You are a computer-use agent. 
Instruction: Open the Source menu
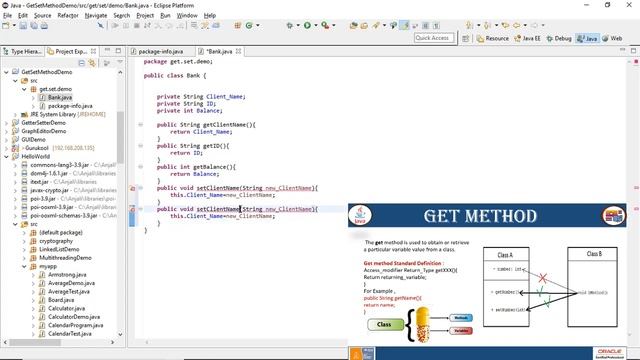point(42,15)
